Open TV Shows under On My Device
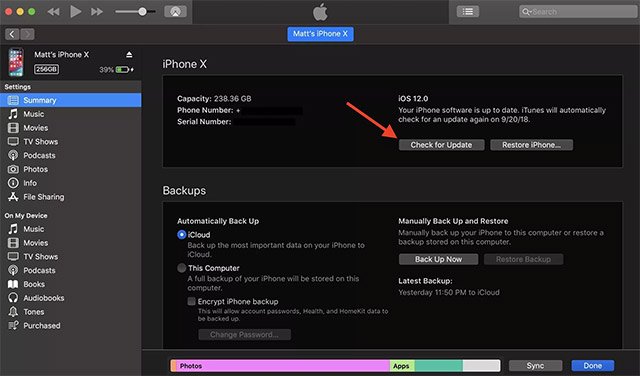The height and width of the screenshot is (376, 640). coord(71,257)
